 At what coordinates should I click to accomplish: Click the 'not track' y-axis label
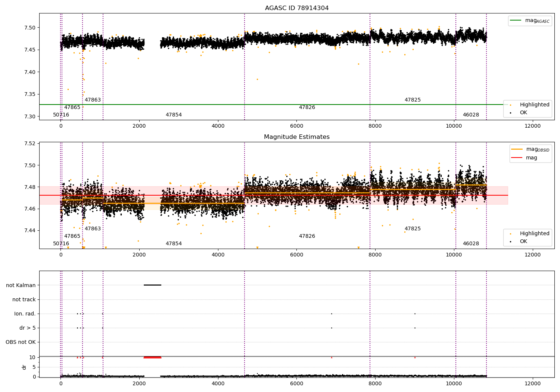(24, 299)
